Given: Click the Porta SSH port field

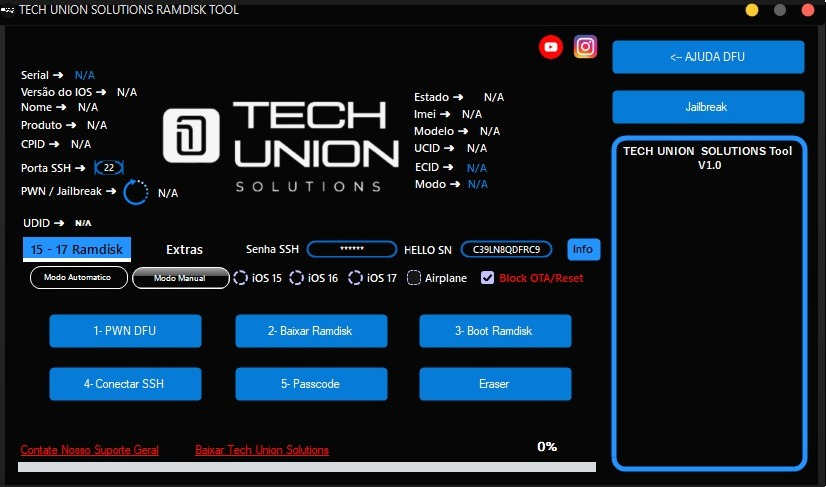Looking at the screenshot, I should (x=109, y=168).
